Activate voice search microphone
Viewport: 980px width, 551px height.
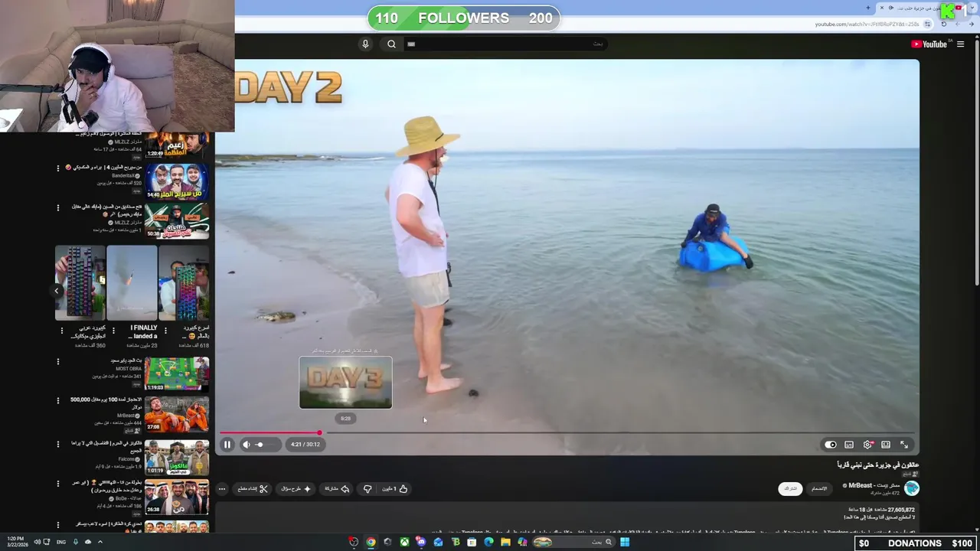(x=365, y=44)
